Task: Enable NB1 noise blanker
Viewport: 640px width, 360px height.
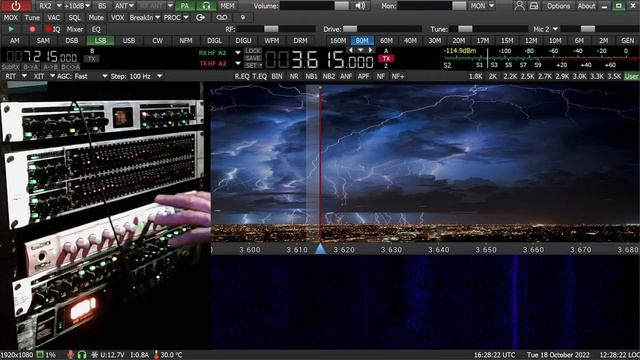Action: 311,76
